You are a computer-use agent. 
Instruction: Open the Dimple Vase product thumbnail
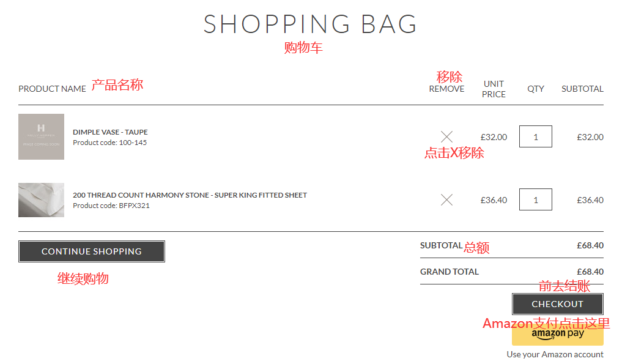[x=41, y=136]
